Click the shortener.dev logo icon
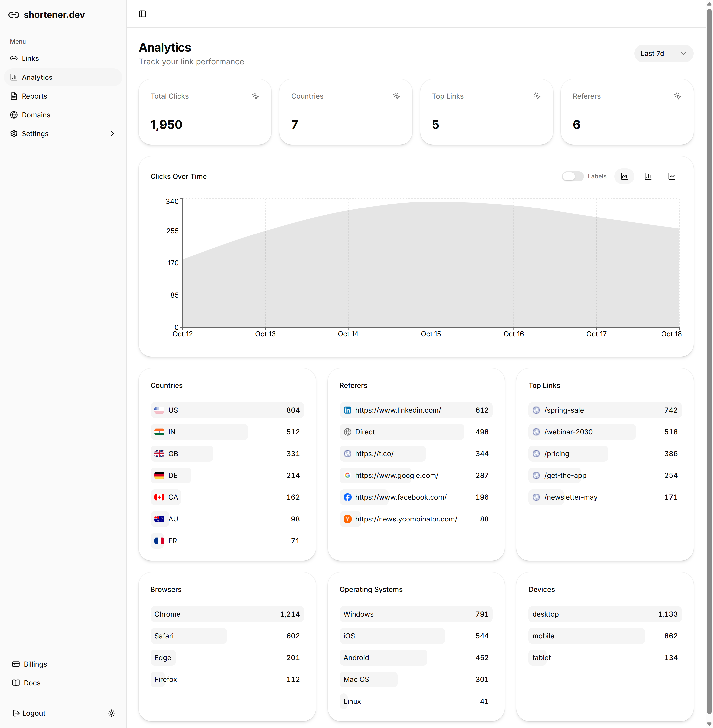Viewport: 713px width, 728px height. [x=14, y=15]
